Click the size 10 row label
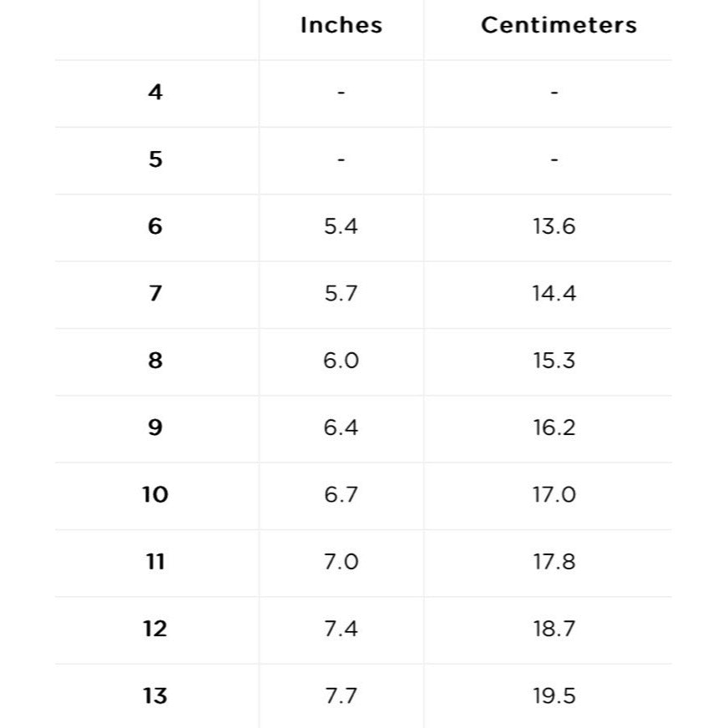Screen dimensions: 728x728 (155, 495)
